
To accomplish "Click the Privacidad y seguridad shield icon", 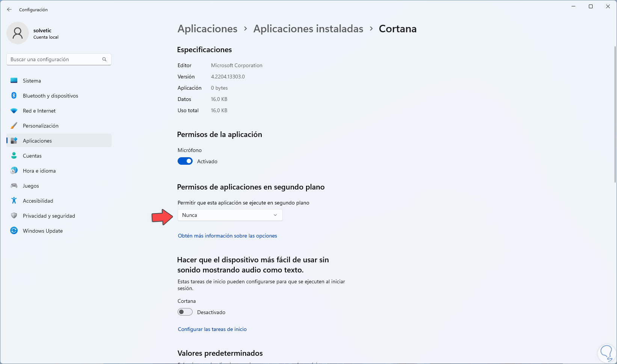I will 14,216.
